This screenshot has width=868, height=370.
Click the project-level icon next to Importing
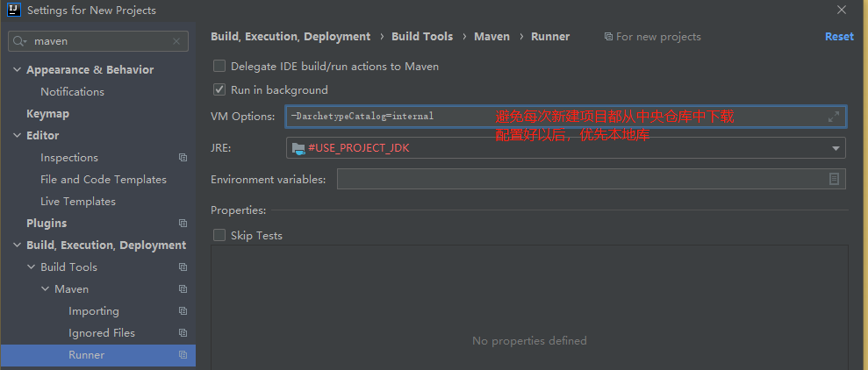point(183,311)
